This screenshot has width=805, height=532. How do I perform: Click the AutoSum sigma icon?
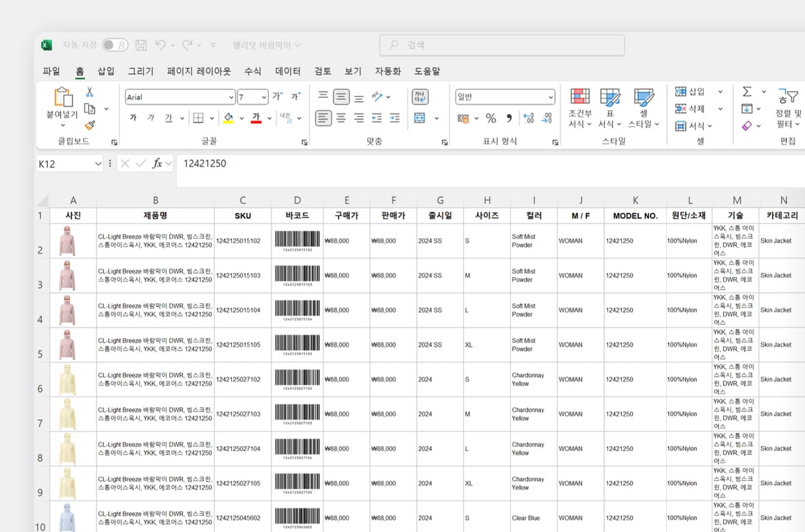pos(747,92)
